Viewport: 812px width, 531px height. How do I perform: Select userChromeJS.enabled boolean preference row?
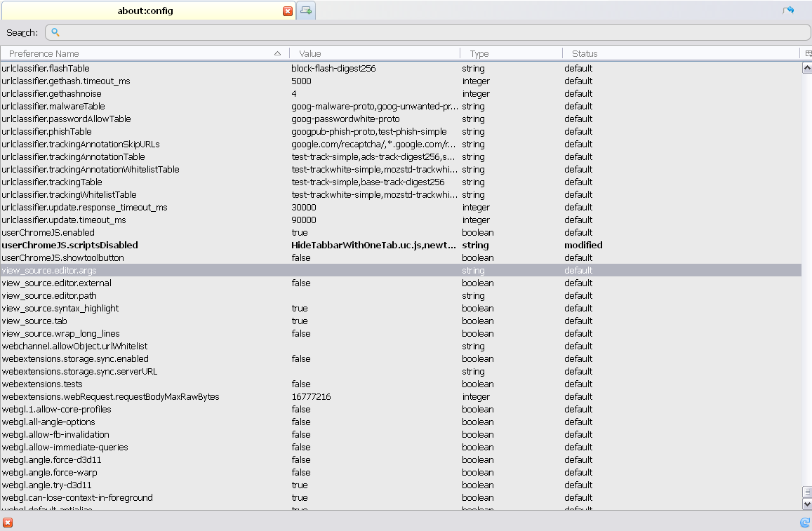click(x=48, y=232)
